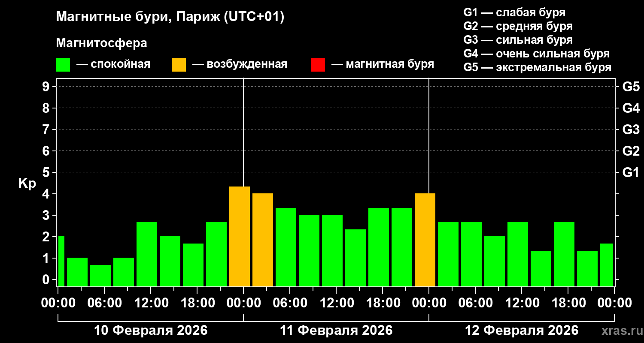Select the "Магнитосфера" heading
The height and width of the screenshot is (343, 644).
pyautogui.click(x=102, y=43)
